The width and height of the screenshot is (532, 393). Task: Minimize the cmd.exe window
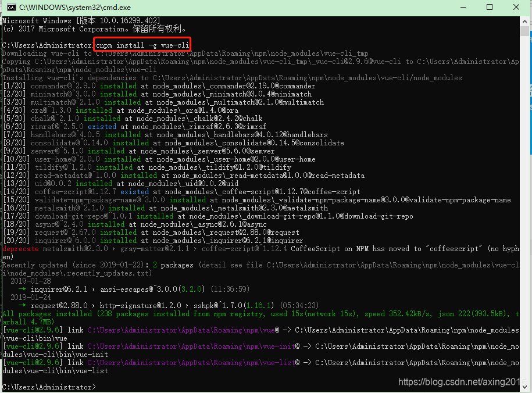click(463, 7)
